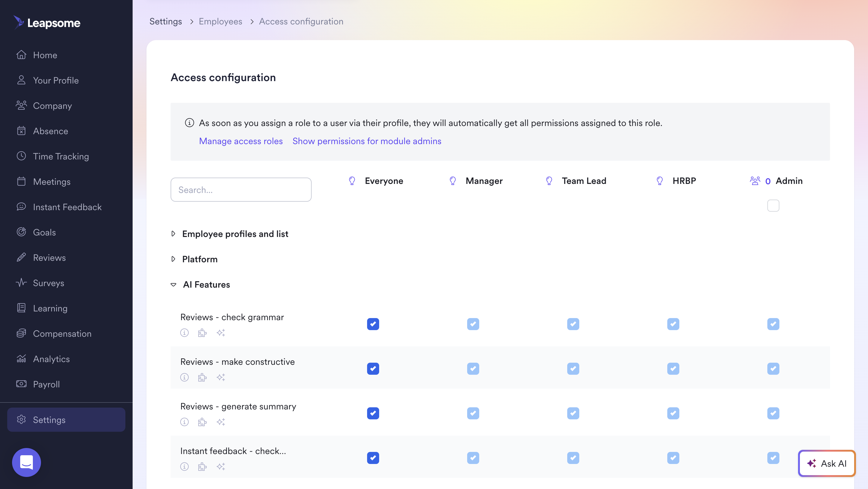Click the target icon beside Goals
The width and height of the screenshot is (868, 489).
(21, 232)
